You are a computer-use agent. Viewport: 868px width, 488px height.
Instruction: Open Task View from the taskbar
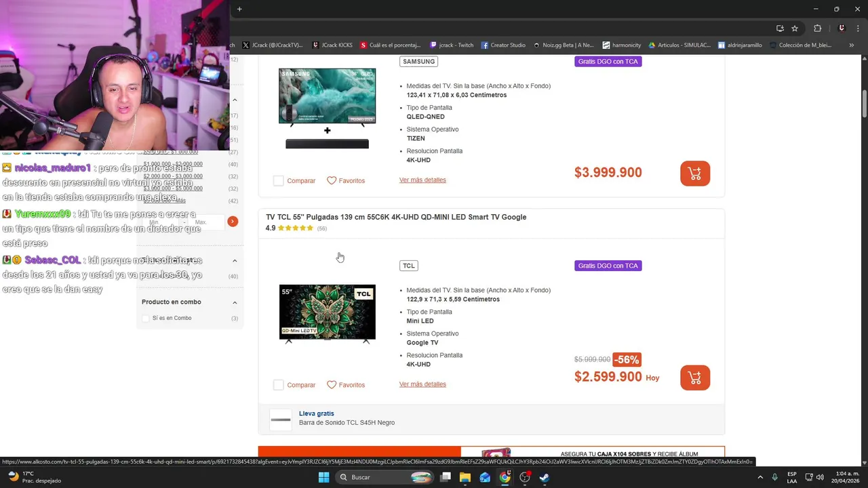pyautogui.click(x=446, y=477)
